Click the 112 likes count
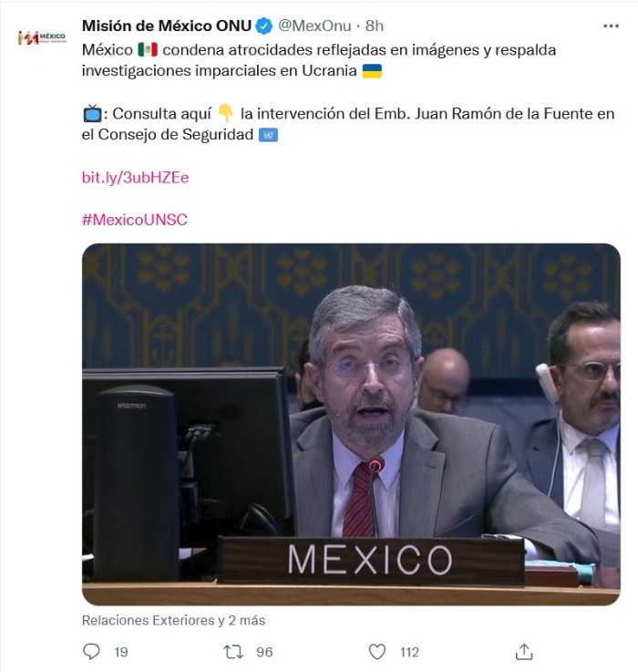The width and height of the screenshot is (638, 672). coord(409,652)
